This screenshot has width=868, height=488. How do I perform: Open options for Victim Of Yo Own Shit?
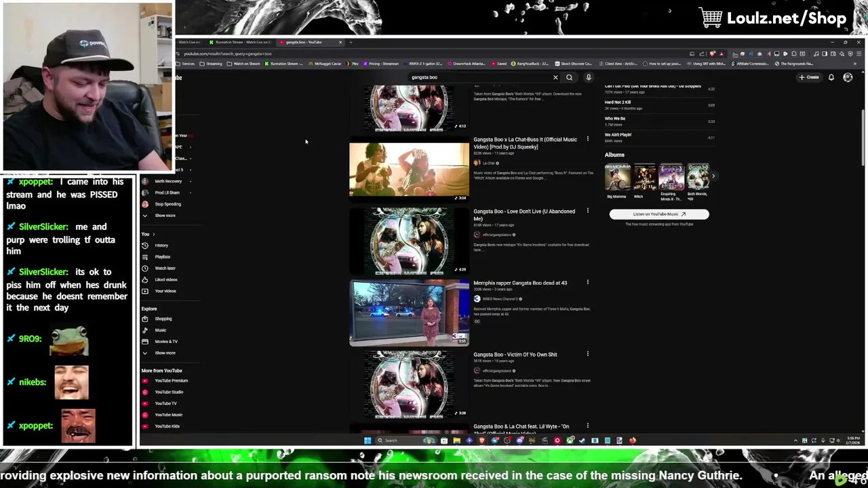(587, 354)
